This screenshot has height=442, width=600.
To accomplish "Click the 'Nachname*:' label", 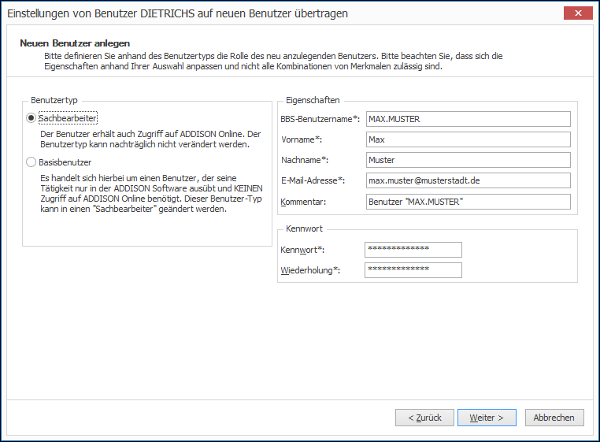I will (305, 160).
